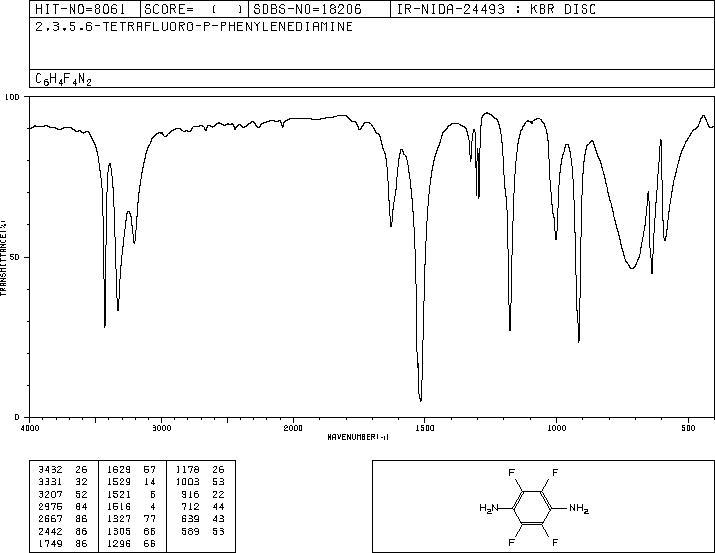Viewport: 715px width, 553px height.
Task: Click the 3000 wavenumber axis label
Action: [x=162, y=428]
